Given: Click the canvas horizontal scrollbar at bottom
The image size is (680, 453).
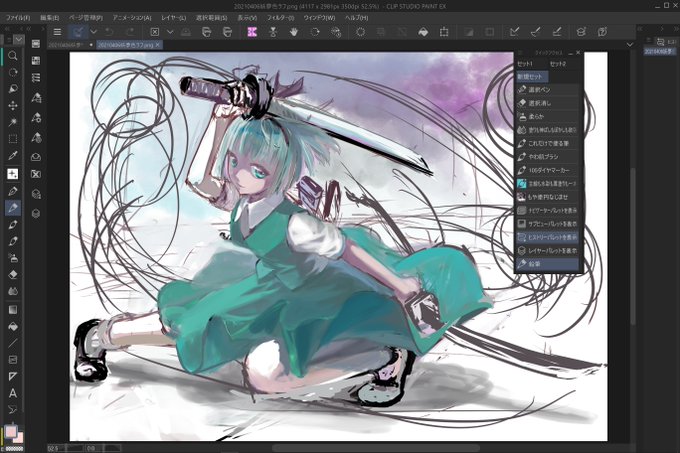Looking at the screenshot, I should (x=376, y=448).
